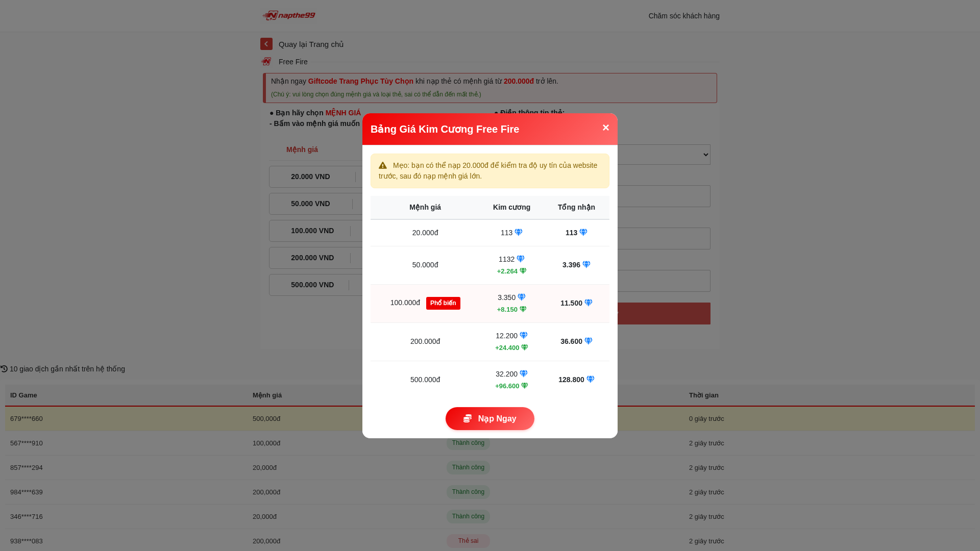Select the 100.000đ price row
The height and width of the screenshot is (551, 980).
coord(490,304)
